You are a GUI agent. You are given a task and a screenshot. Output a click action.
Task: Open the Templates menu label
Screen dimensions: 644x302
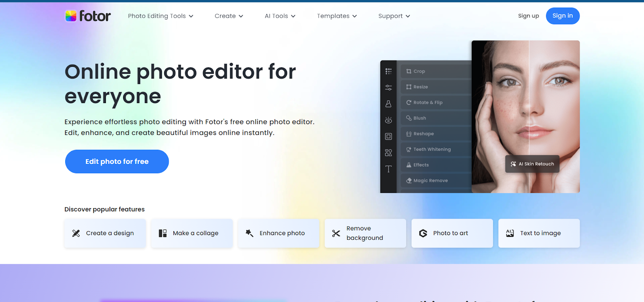pos(333,16)
